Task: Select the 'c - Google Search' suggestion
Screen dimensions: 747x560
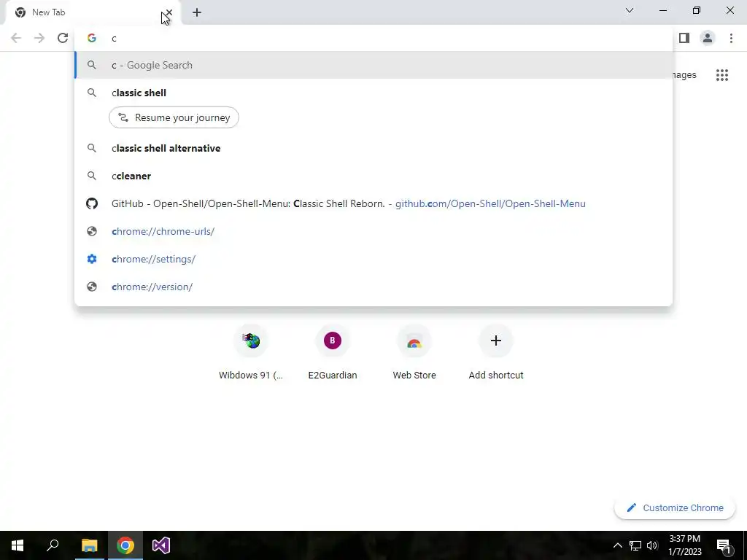Action: tap(373, 65)
